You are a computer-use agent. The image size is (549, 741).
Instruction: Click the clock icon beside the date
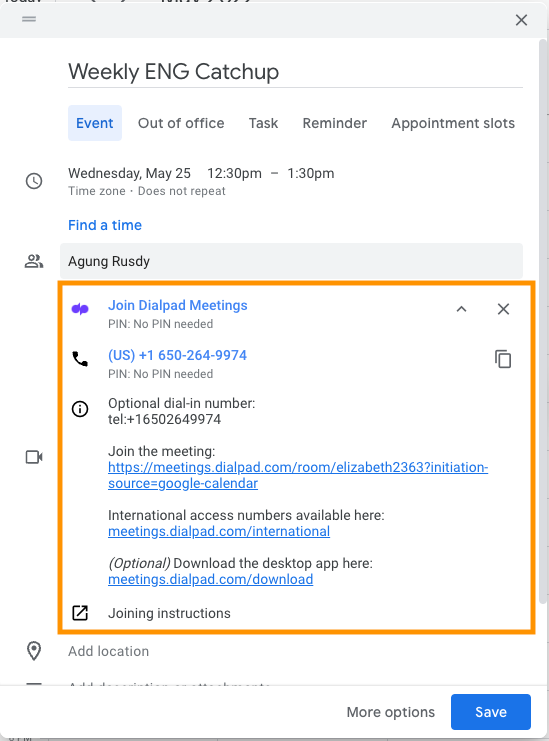[x=34, y=181]
